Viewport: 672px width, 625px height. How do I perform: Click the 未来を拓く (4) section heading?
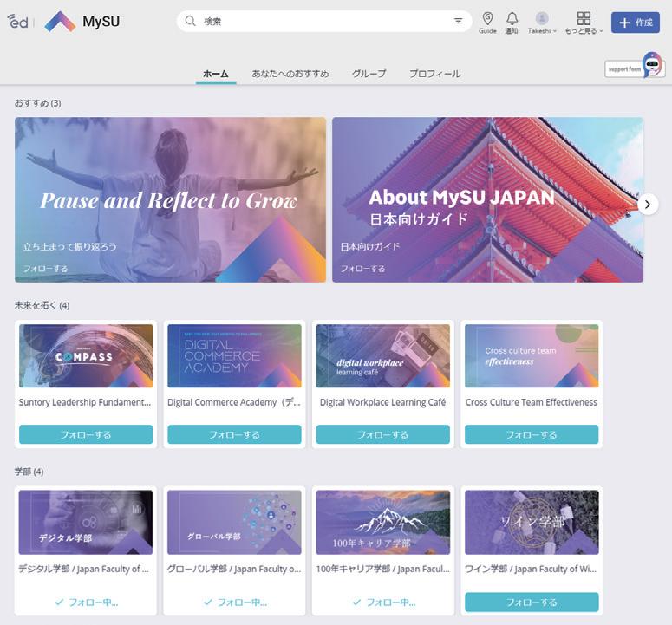click(42, 305)
